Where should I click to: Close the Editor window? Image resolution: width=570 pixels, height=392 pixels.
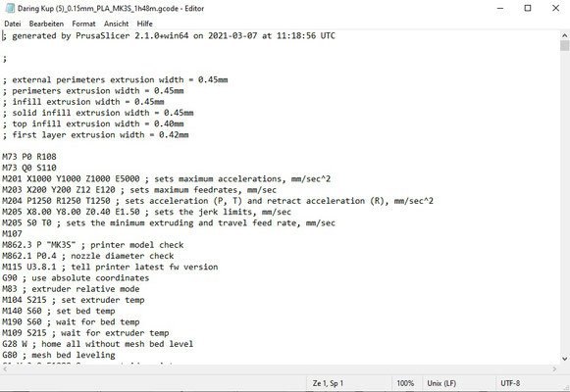(x=556, y=8)
